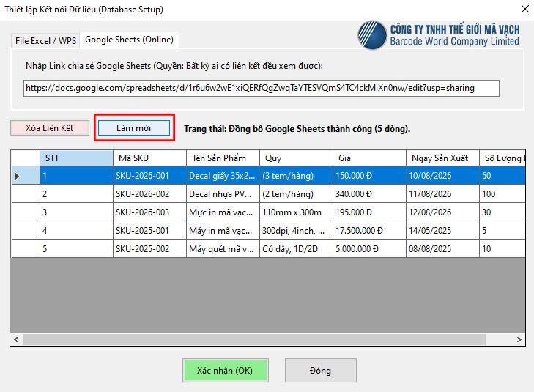Screen dimensions: 534x392
Task: Click the quantity cell 50
Action: click(x=503, y=176)
